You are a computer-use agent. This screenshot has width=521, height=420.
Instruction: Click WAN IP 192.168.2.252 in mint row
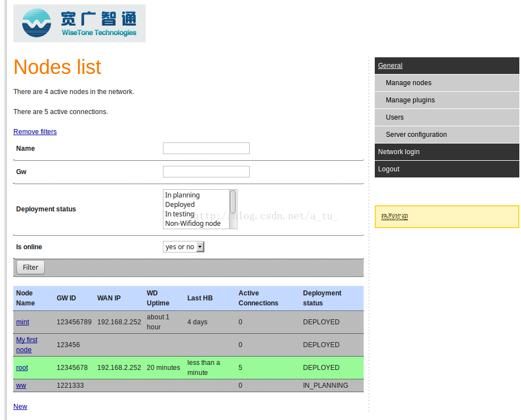(x=119, y=322)
